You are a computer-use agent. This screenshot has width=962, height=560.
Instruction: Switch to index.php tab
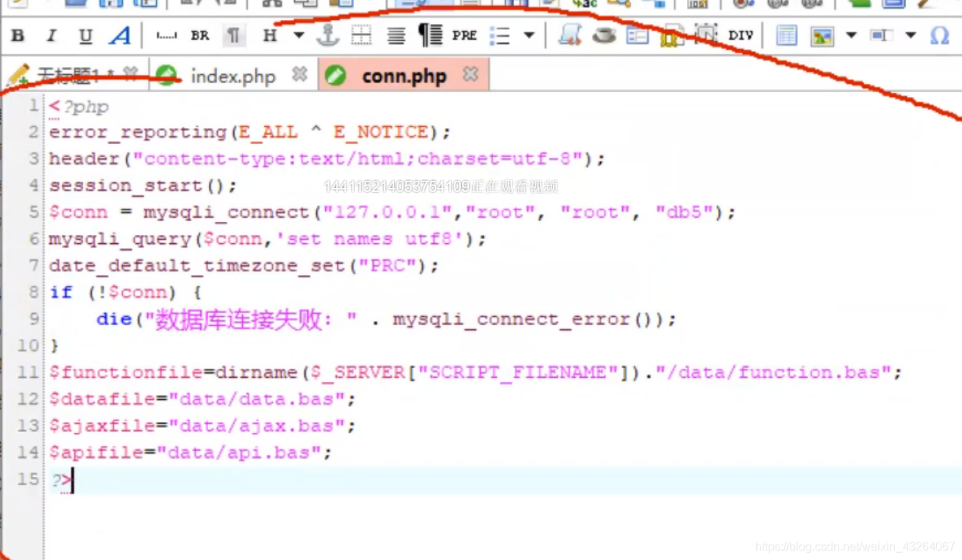233,76
